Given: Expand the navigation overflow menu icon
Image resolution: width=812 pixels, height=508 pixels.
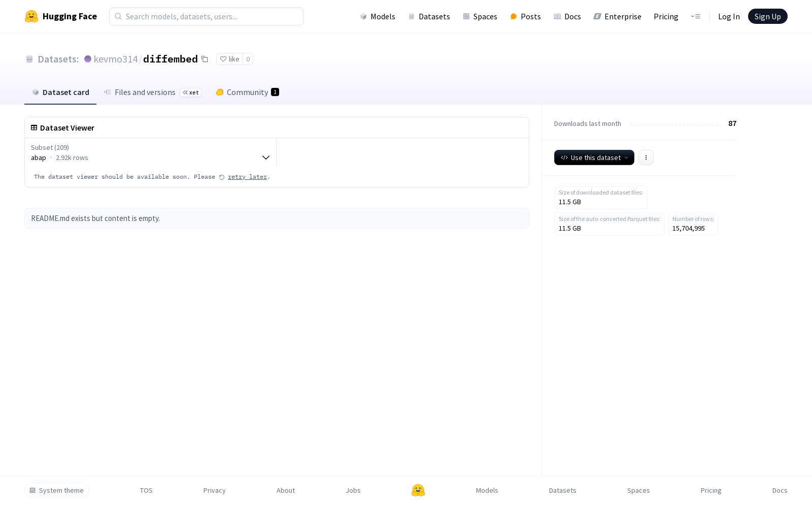Looking at the screenshot, I should coord(695,16).
